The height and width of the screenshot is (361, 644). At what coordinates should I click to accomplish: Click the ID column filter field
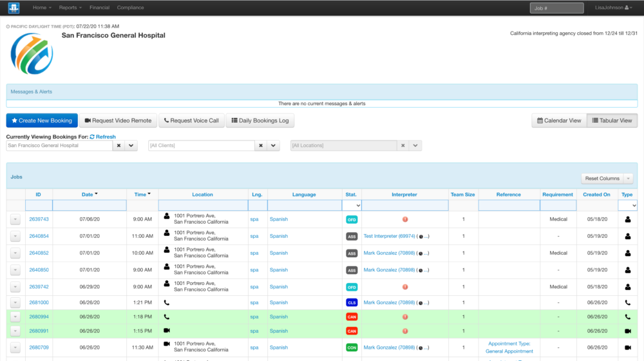(x=39, y=205)
